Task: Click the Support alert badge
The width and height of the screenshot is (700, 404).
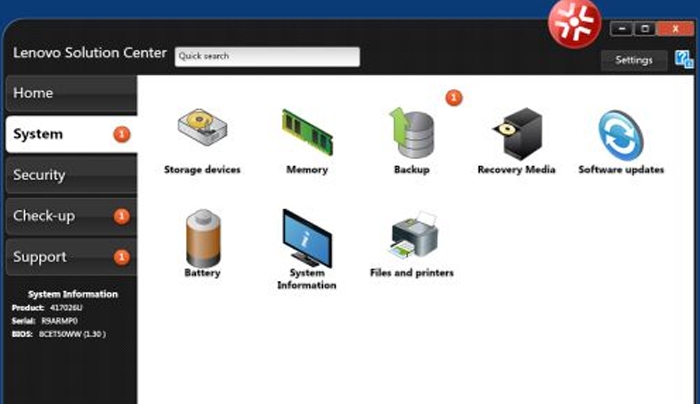Action: point(121,257)
